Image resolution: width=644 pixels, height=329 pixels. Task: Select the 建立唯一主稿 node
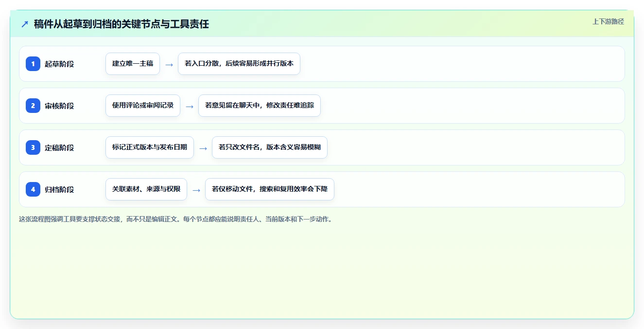click(133, 64)
